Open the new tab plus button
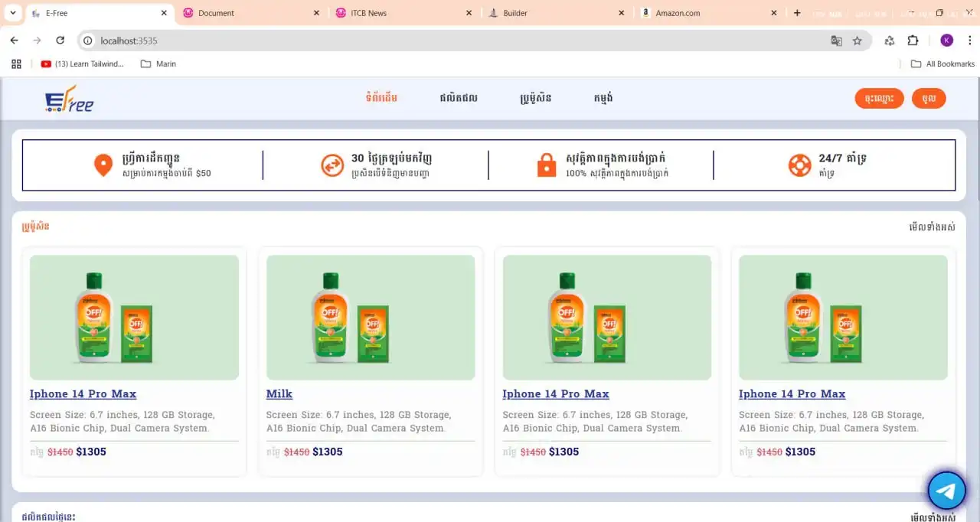980x522 pixels. [x=797, y=13]
